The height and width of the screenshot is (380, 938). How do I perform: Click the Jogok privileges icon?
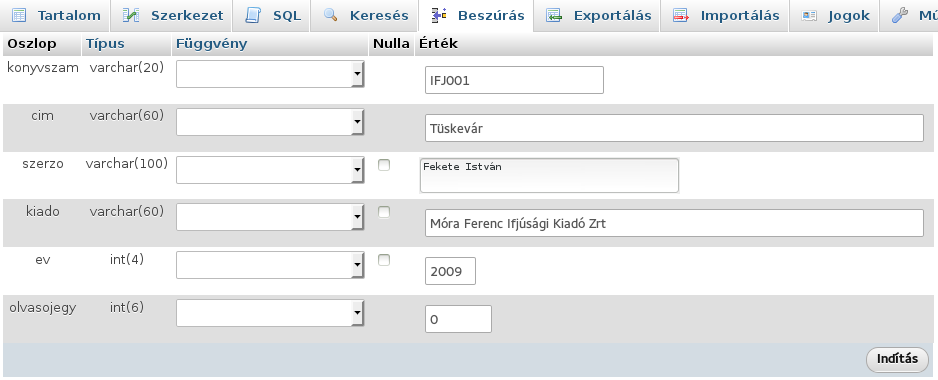(x=809, y=15)
